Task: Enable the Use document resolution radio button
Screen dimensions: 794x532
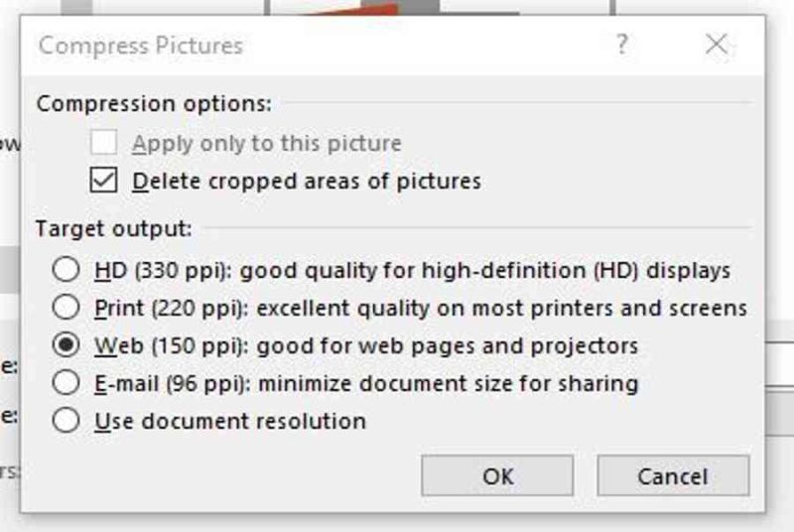Action: tap(66, 421)
